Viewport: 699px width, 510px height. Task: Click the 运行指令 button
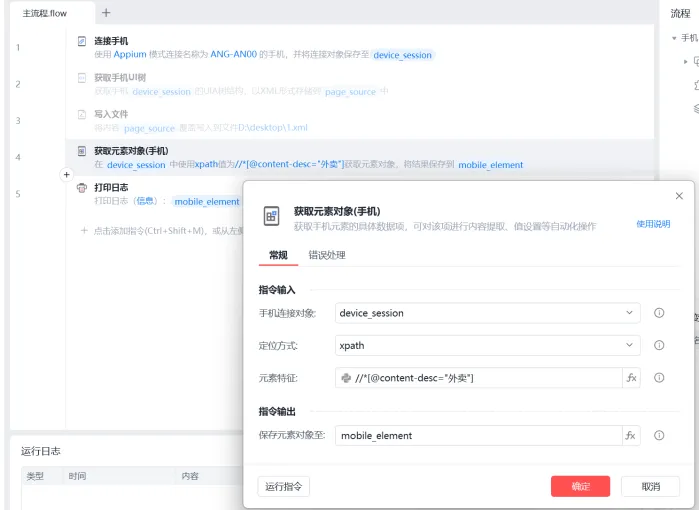[284, 486]
